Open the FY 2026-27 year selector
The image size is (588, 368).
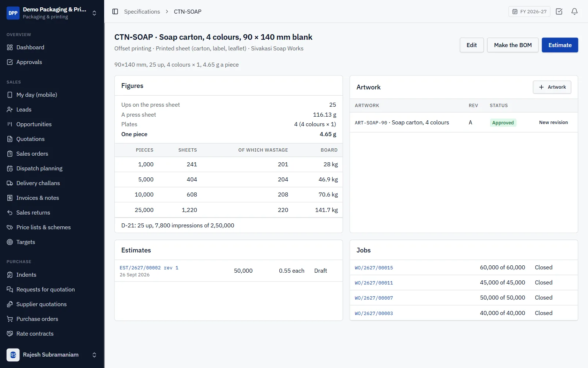529,11
